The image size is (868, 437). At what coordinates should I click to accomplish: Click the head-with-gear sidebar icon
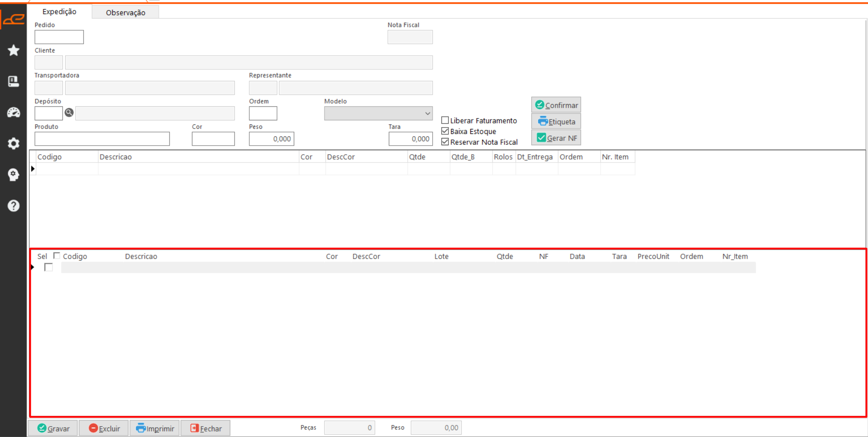point(14,175)
